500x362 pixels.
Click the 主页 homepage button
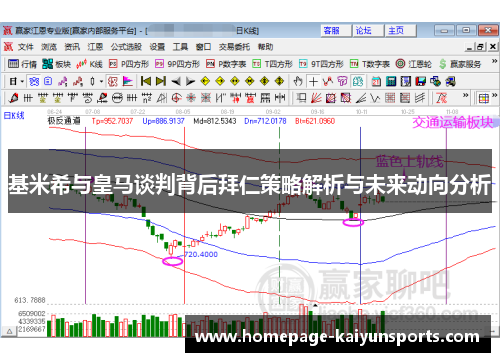[401, 31]
